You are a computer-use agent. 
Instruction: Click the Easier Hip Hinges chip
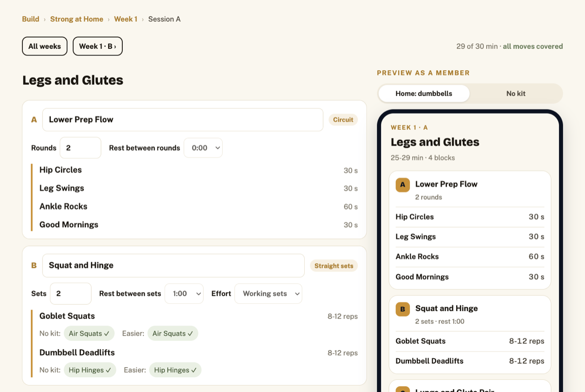click(x=175, y=370)
